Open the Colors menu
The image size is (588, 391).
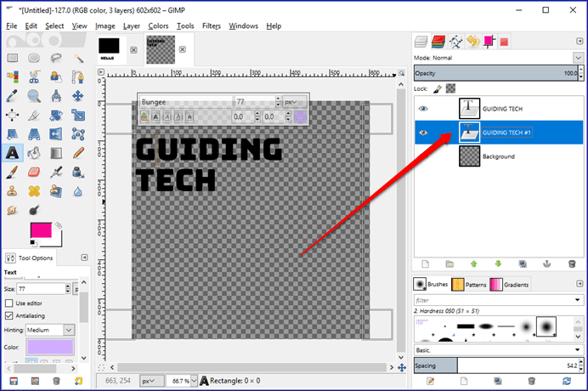point(158,25)
